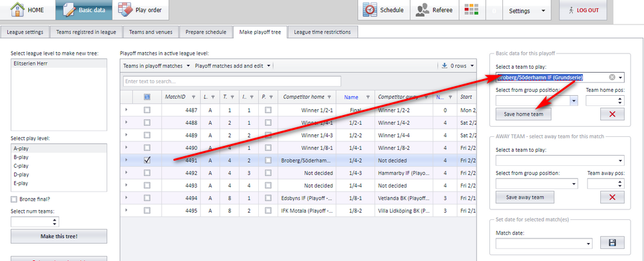Image resolution: width=644 pixels, height=261 pixels.
Task: Click the colored grid icon button
Action: 471,10
